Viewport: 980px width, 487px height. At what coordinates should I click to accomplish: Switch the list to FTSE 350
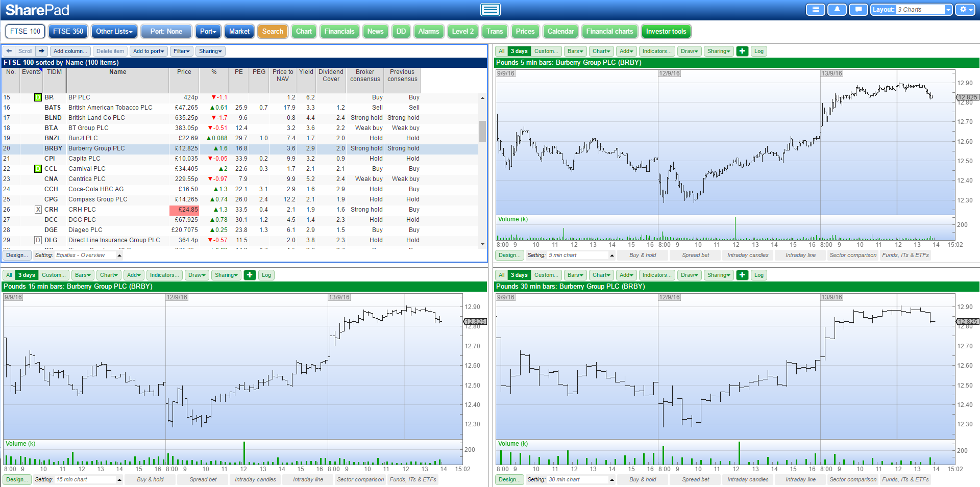(x=68, y=31)
